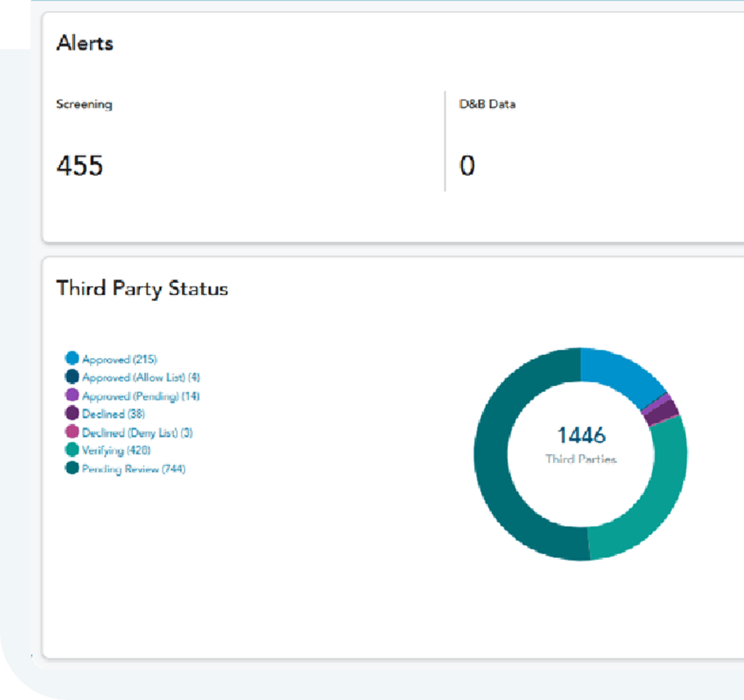Click the Approved (Pending) (14) legend text
The image size is (744, 700).
click(141, 396)
